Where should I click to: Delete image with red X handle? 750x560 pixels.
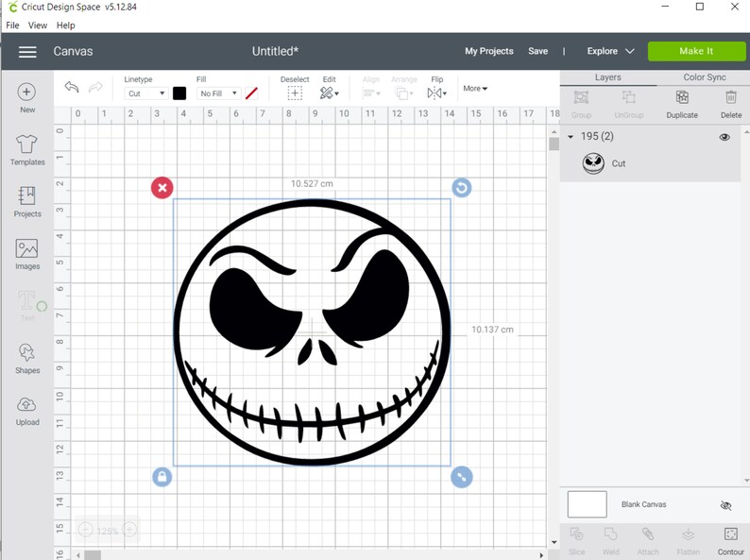click(x=162, y=188)
